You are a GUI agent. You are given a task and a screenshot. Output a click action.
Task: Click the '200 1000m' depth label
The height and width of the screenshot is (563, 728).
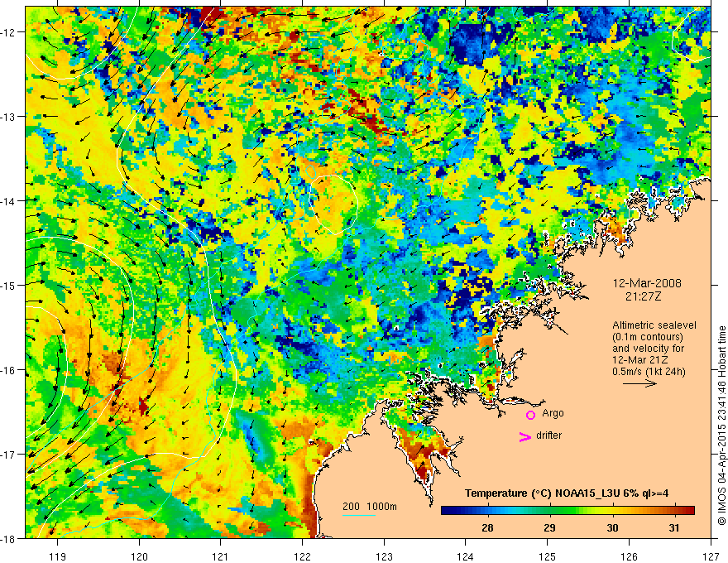click(370, 507)
